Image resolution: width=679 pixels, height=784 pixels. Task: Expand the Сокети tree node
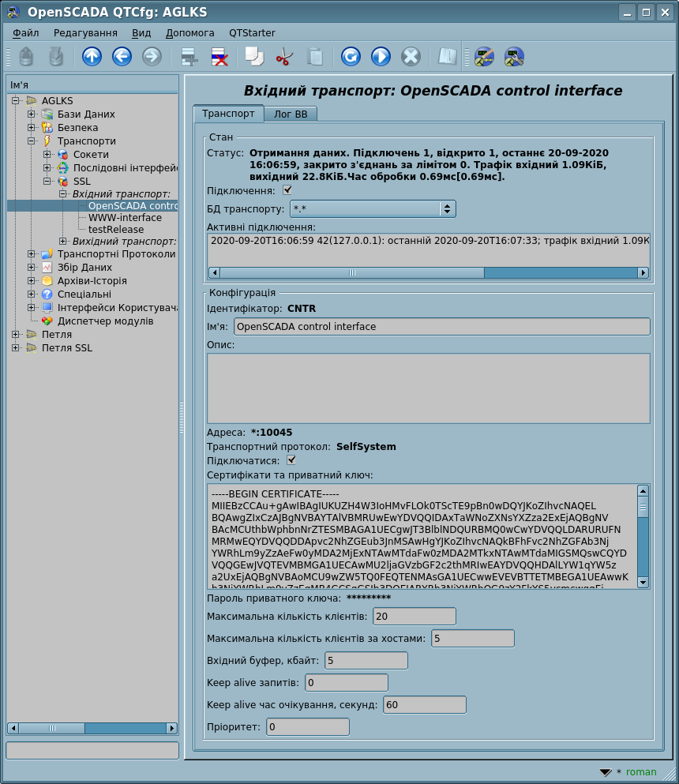click(x=47, y=155)
